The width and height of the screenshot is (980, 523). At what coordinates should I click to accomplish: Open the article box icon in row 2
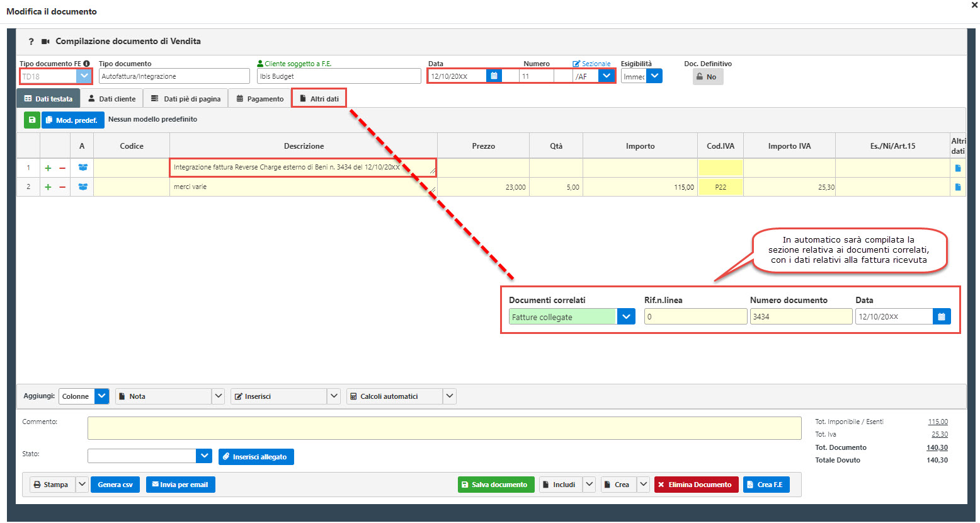pos(83,187)
